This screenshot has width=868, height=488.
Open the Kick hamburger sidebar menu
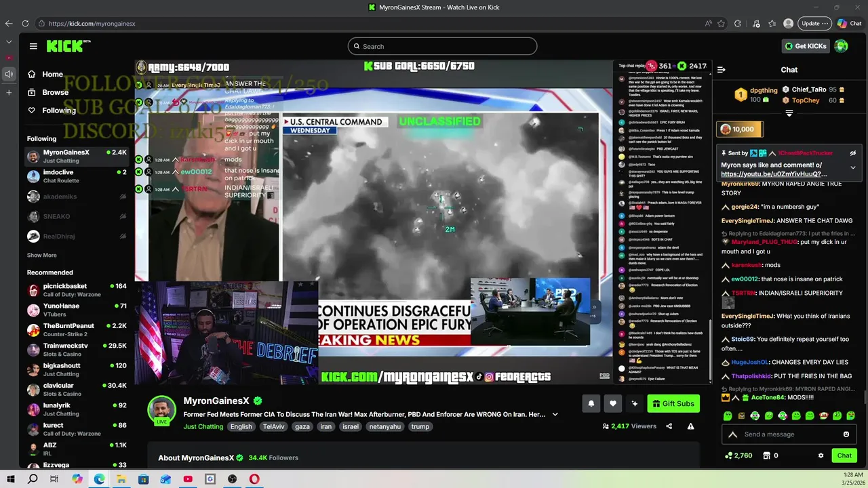tap(33, 46)
